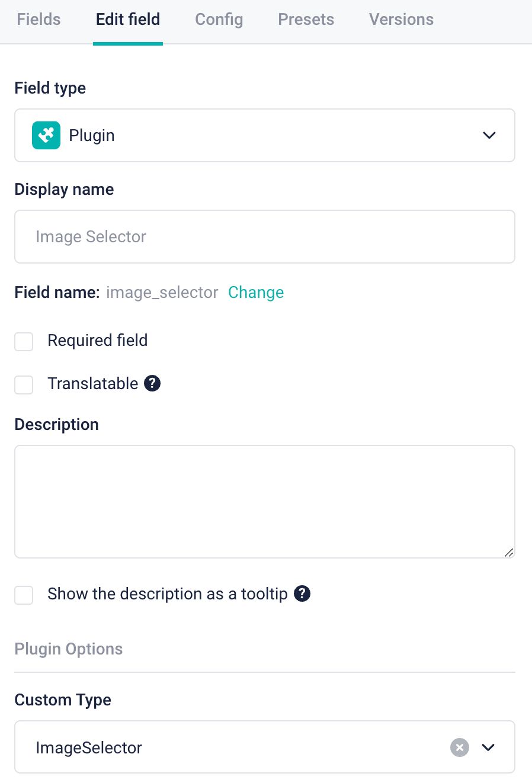Image resolution: width=532 pixels, height=783 pixels.
Task: Open the Config tab
Action: [x=219, y=20]
